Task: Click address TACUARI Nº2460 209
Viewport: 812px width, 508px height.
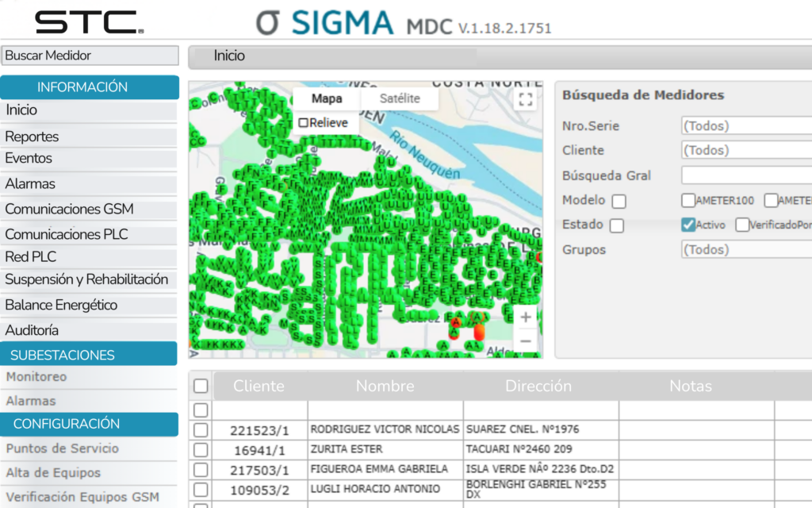Action: point(519,449)
